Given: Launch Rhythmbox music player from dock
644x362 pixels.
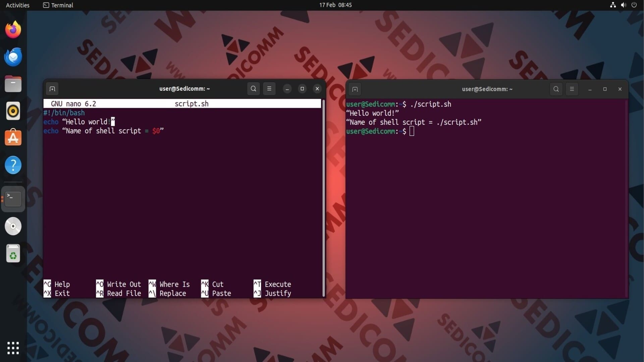Looking at the screenshot, I should tap(13, 111).
